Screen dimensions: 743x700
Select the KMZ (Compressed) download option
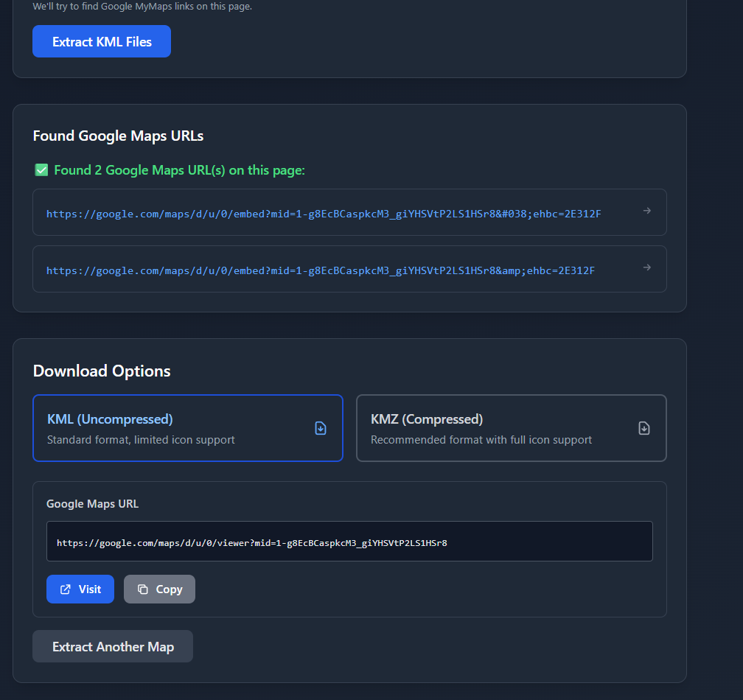click(512, 428)
